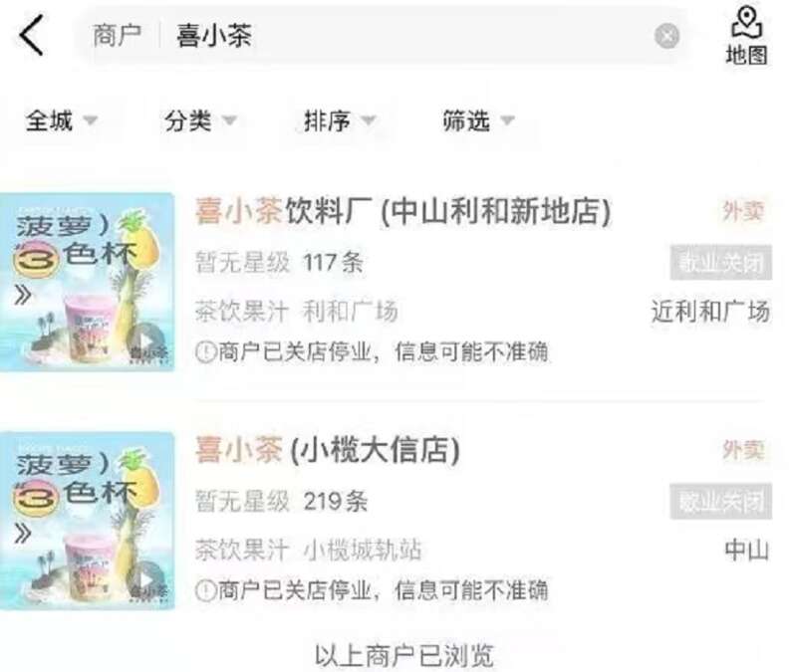This screenshot has height=672, width=797.
Task: Open the 排序 sort dropdown
Action: [x=340, y=120]
